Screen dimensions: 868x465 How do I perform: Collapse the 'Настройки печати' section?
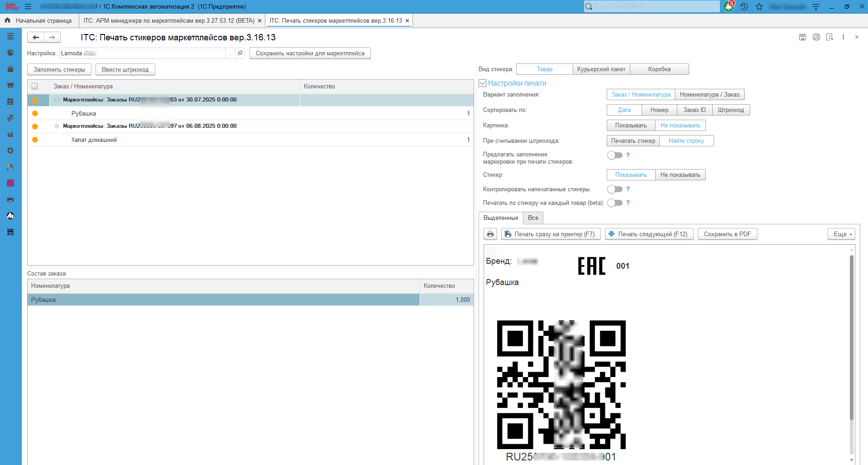483,83
